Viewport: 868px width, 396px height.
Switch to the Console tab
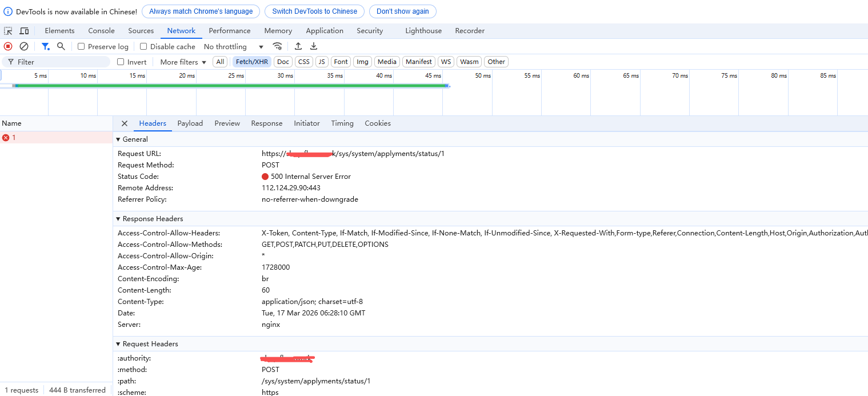[x=101, y=31]
